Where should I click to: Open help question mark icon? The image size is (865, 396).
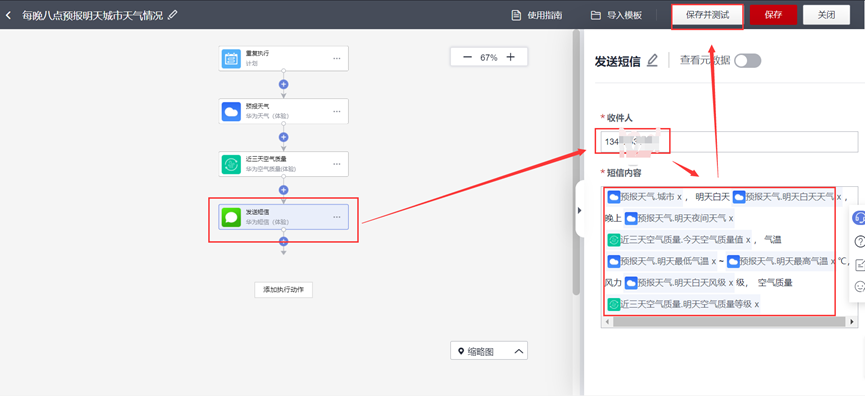pyautogui.click(x=859, y=241)
